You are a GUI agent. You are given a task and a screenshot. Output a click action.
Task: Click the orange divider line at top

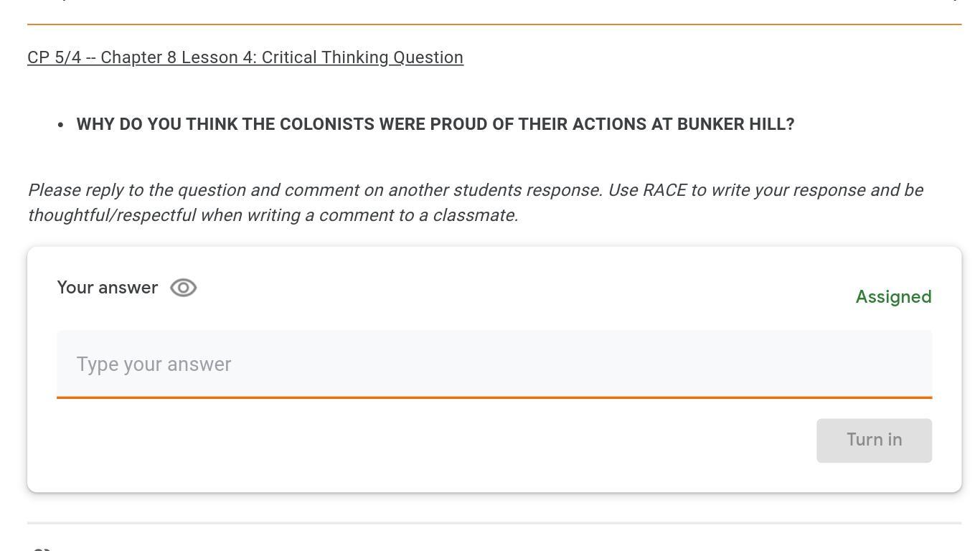pyautogui.click(x=494, y=24)
